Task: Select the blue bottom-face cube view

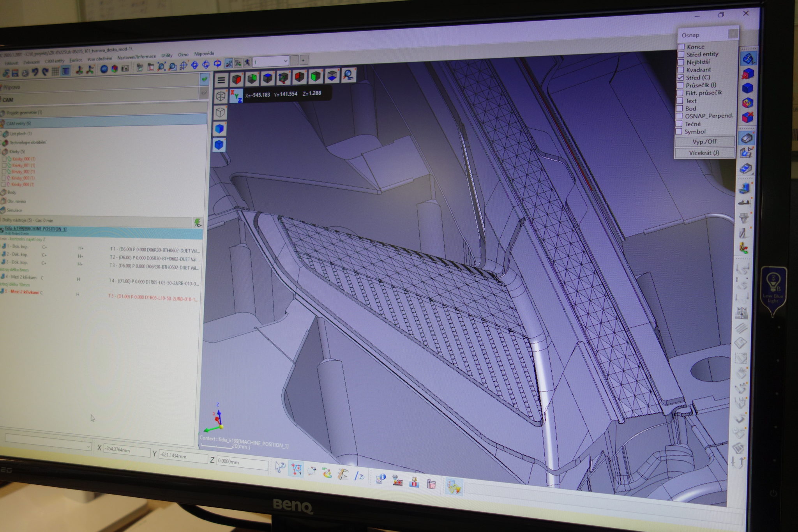Action: (x=332, y=76)
